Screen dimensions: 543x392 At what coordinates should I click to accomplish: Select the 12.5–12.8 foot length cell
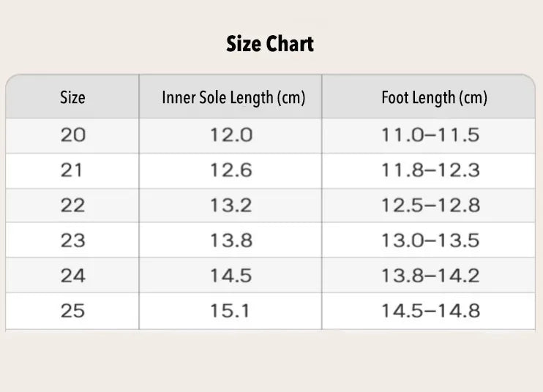[430, 206]
